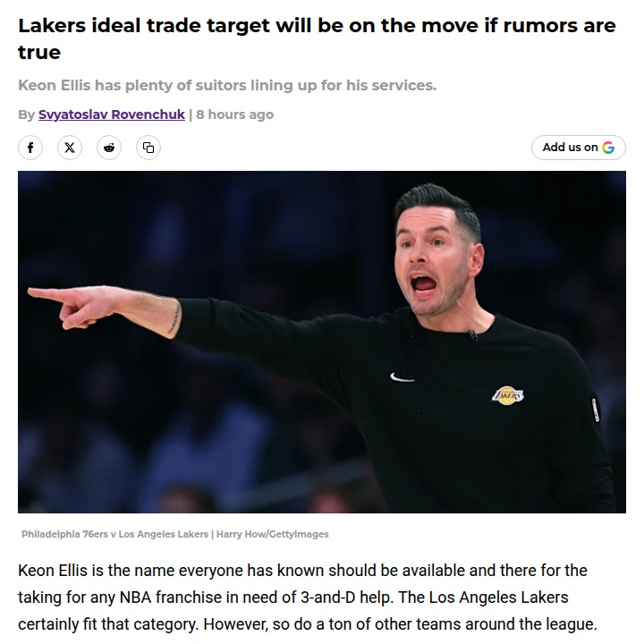Screen dimensions: 644x644
Task: Click the Lakers logo on the black shirt
Action: tap(508, 395)
